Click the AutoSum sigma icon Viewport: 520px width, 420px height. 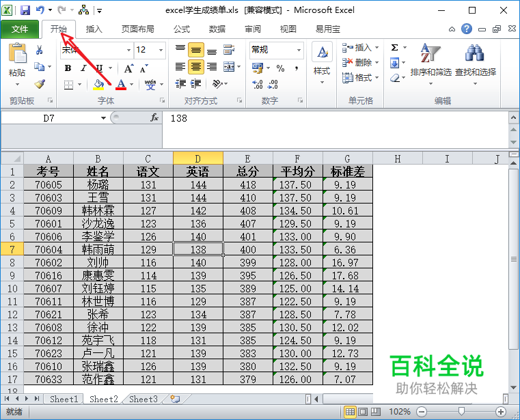pyautogui.click(x=395, y=48)
